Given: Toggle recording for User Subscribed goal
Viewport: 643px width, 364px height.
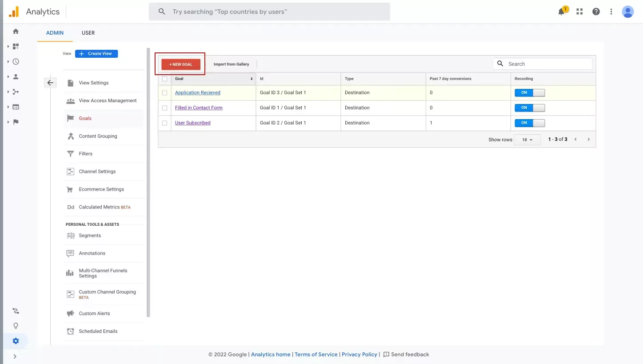Looking at the screenshot, I should [x=529, y=123].
